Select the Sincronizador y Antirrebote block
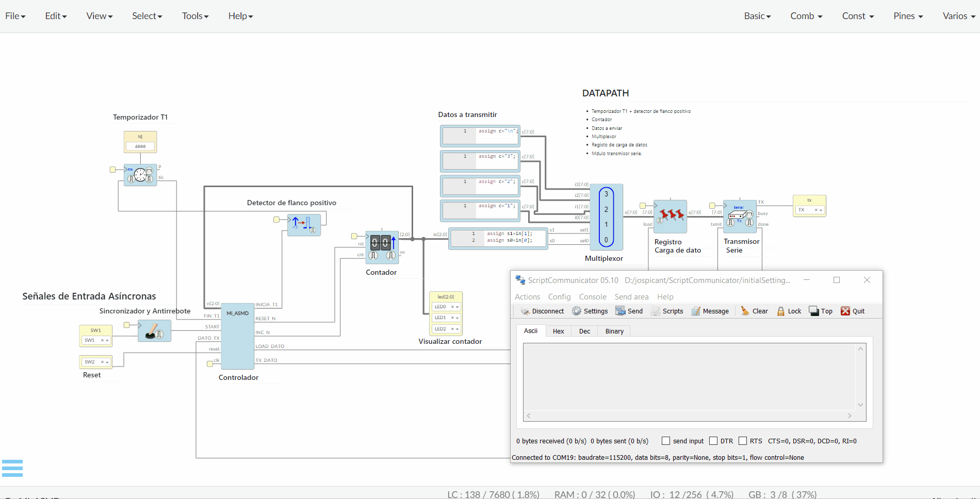 pos(154,330)
